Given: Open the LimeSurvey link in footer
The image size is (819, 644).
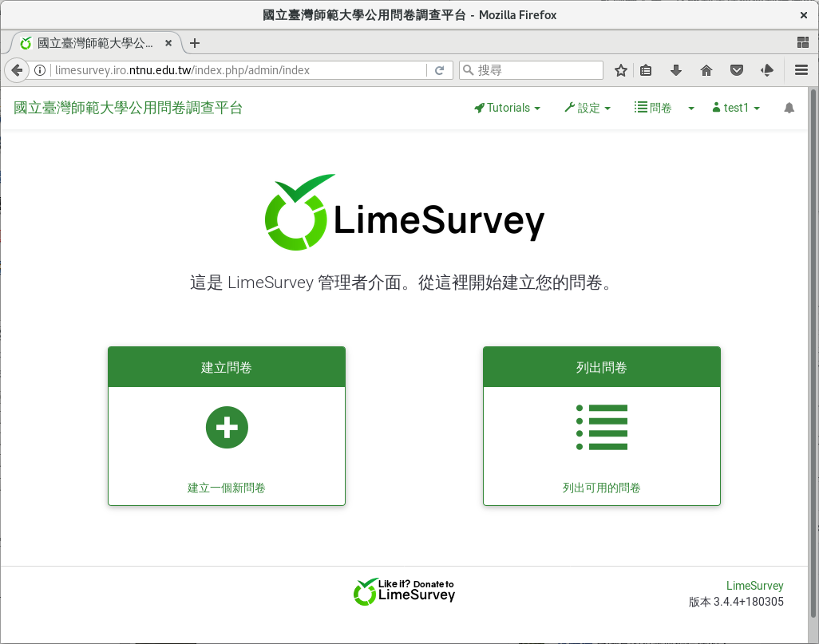Looking at the screenshot, I should coord(755,586).
